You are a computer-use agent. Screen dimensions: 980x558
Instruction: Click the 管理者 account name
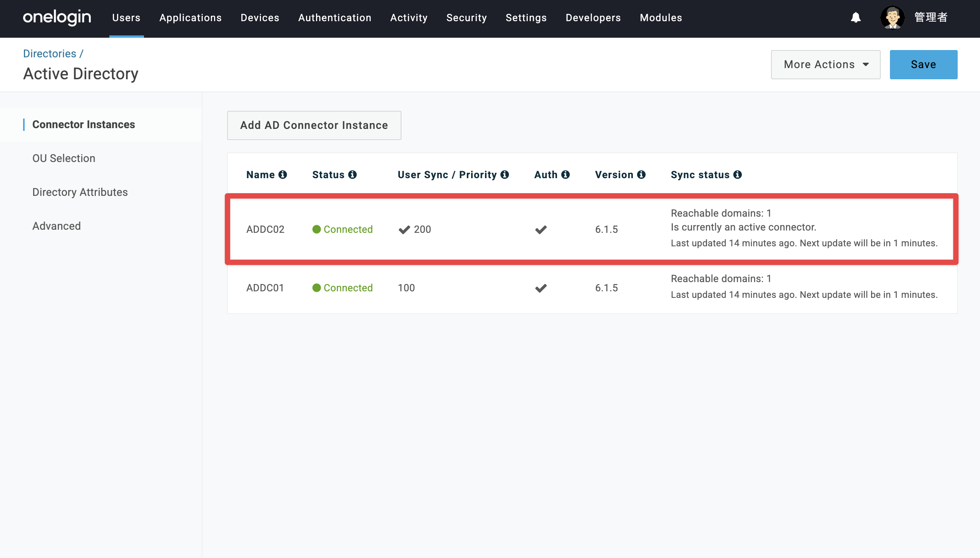931,18
